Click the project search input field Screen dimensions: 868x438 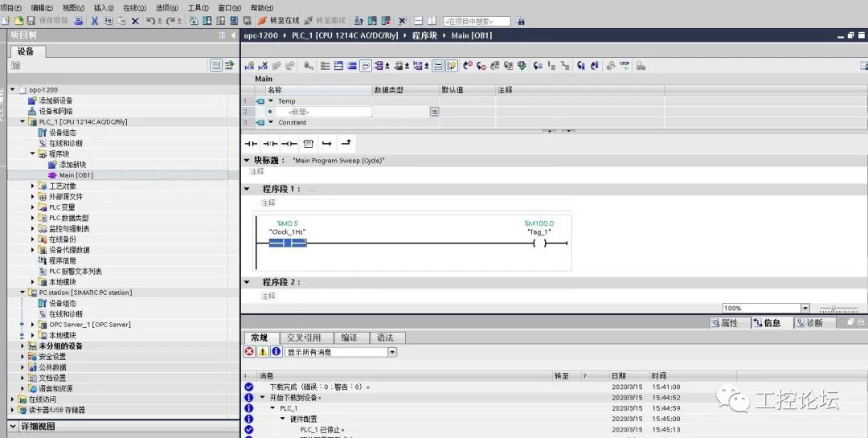point(476,21)
